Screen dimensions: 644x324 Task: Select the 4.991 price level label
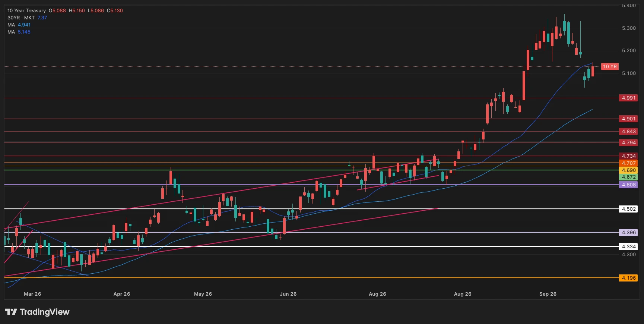click(x=628, y=98)
